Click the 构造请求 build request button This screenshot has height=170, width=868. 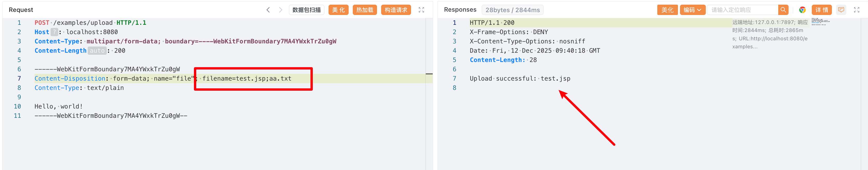pos(396,10)
